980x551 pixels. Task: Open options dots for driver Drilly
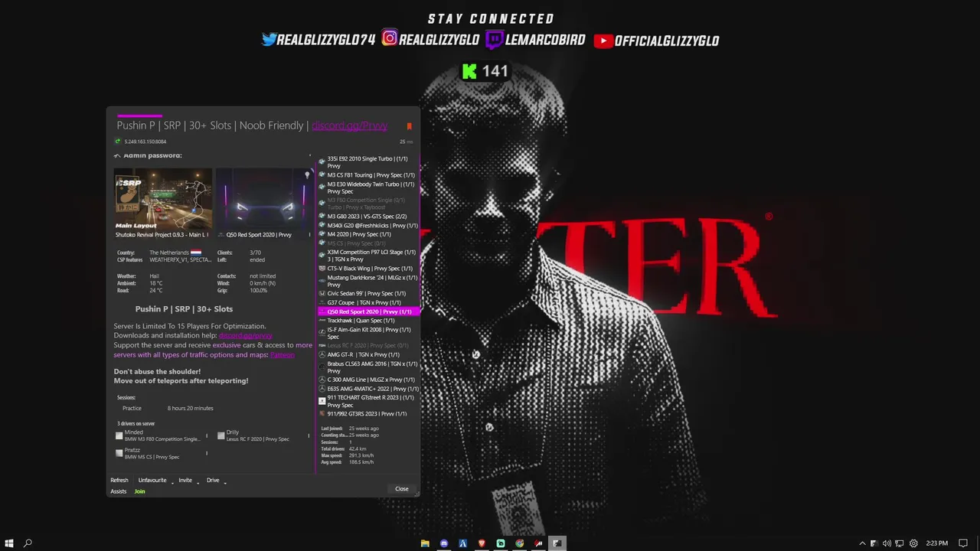(x=309, y=435)
